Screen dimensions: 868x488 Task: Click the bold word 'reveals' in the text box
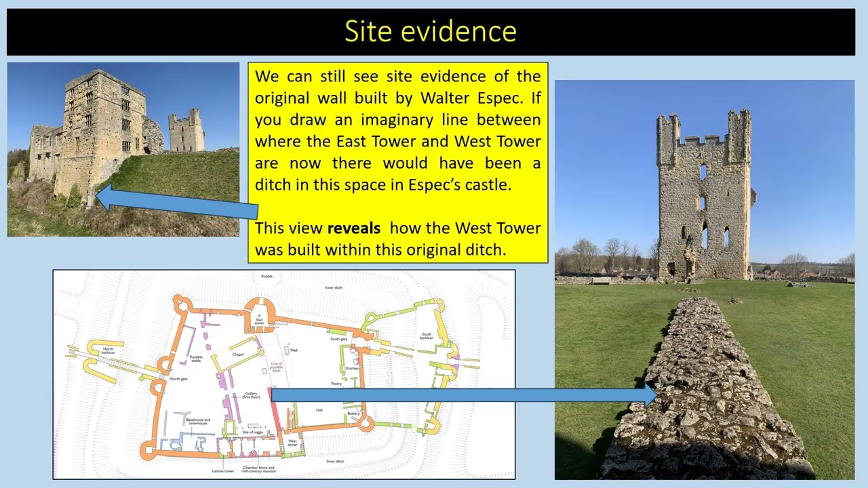click(x=353, y=228)
